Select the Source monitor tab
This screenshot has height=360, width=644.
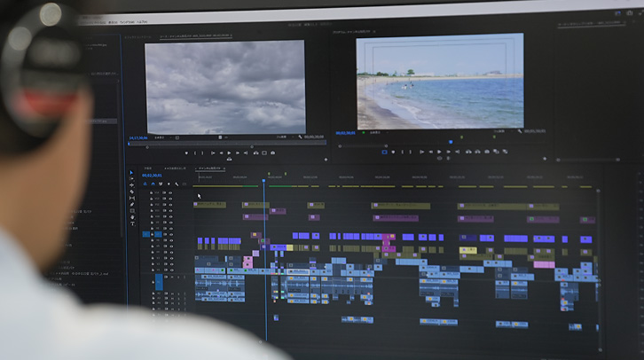coord(195,36)
